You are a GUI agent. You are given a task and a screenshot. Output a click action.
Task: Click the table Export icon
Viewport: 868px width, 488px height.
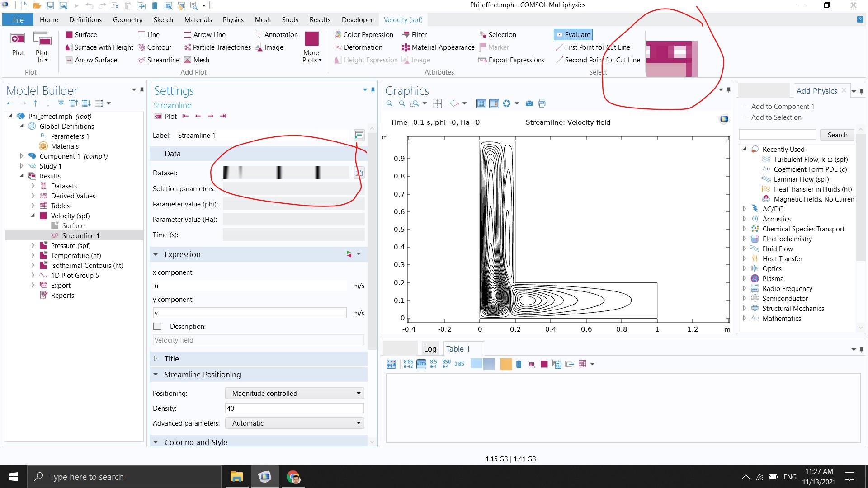point(570,364)
